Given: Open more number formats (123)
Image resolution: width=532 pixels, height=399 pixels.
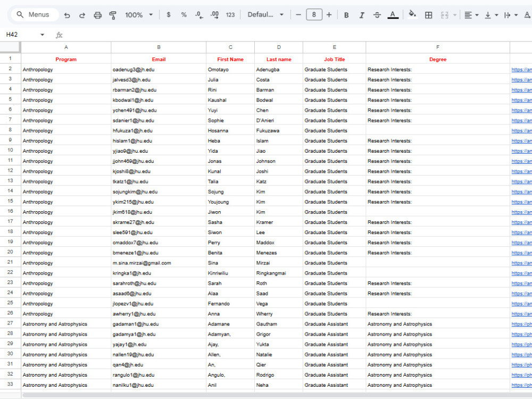Looking at the screenshot, I should point(230,15).
